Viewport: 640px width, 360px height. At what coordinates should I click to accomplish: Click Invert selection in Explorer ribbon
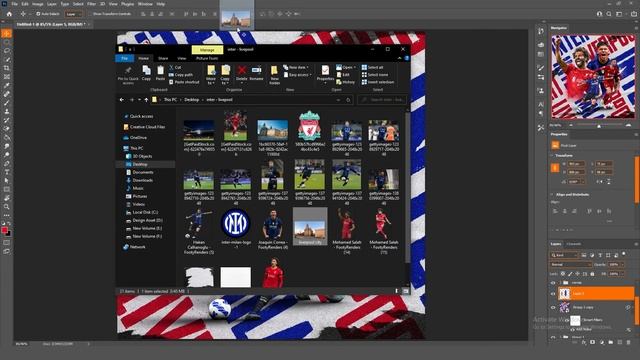pos(378,82)
